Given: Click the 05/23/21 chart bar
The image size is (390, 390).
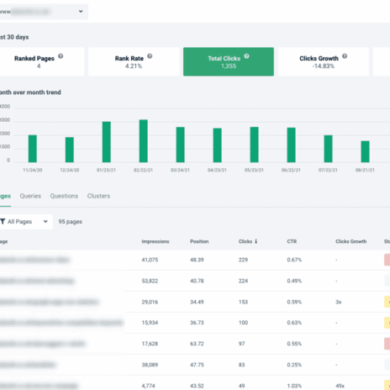Looking at the screenshot, I should tap(254, 145).
